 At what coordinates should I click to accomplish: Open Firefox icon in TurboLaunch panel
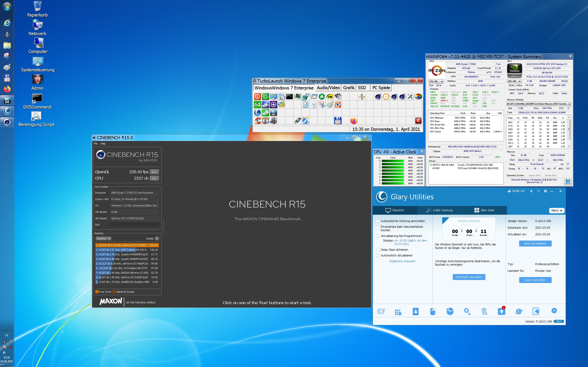(354, 121)
